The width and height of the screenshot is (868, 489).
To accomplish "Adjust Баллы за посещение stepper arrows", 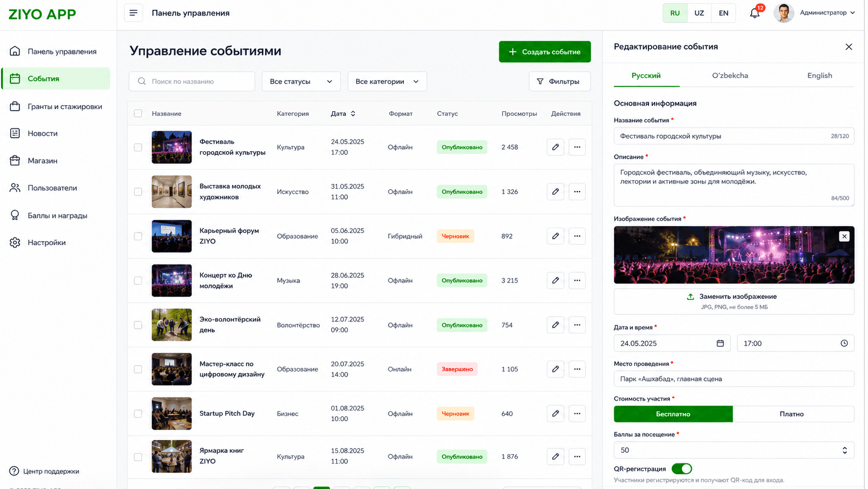I will (x=845, y=451).
